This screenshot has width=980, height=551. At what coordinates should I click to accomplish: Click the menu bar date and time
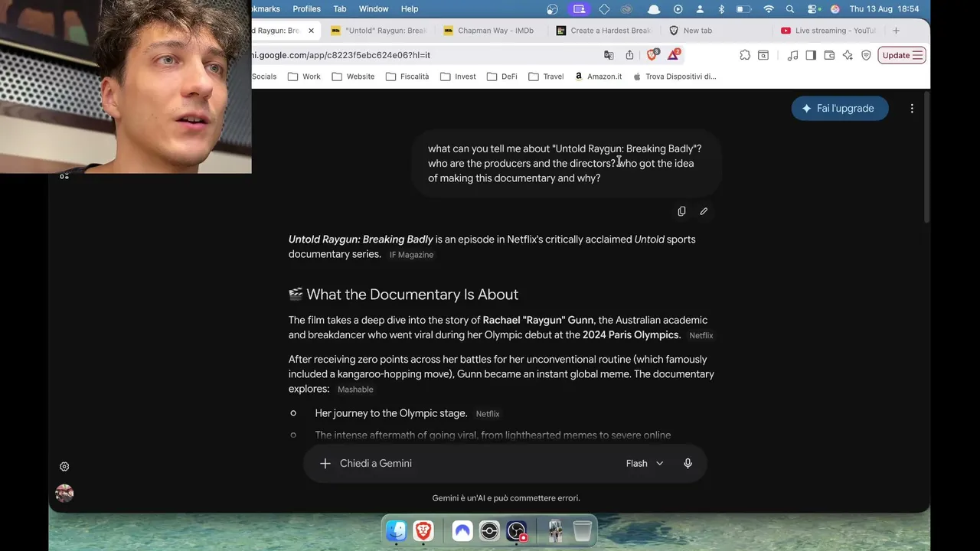pos(884,9)
